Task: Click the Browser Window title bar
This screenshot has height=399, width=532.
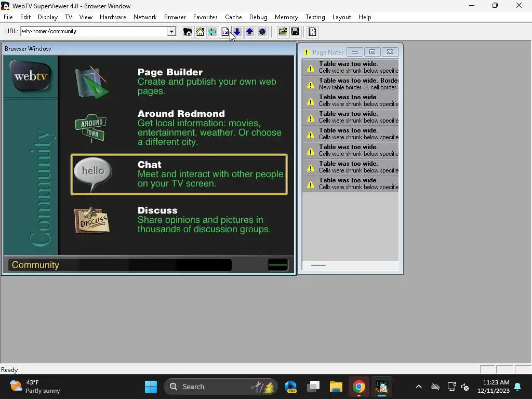Action: click(x=149, y=48)
